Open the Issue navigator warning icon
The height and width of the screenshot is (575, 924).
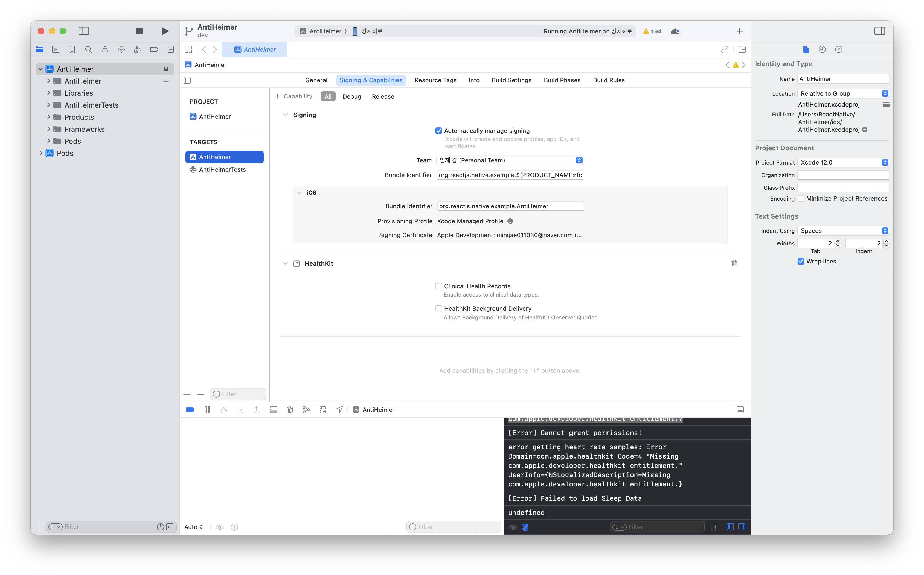pos(105,49)
